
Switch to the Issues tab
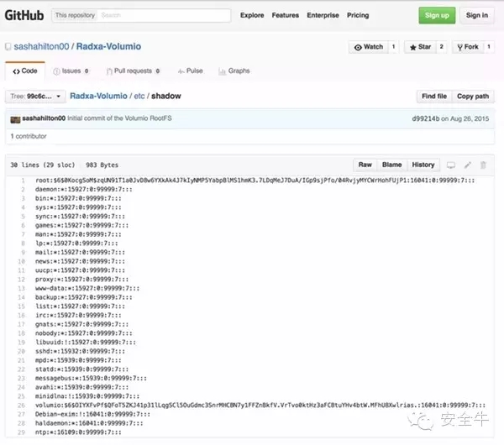[71, 71]
